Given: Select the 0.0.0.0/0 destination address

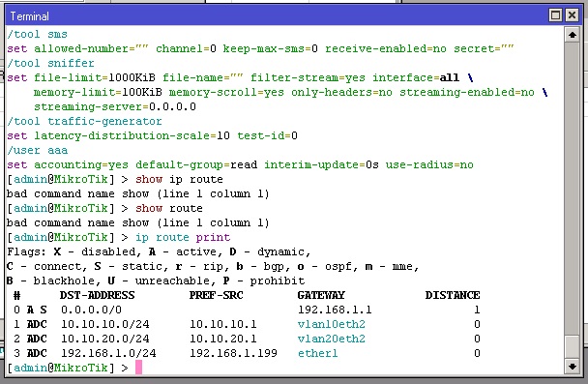Looking at the screenshot, I should tap(92, 310).
